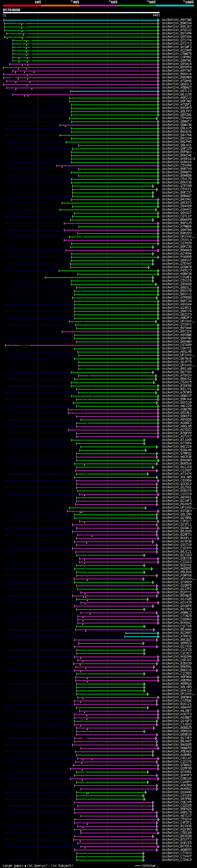Choose the UniRef100_B4X942 hit name
The width and height of the screenshot is (197, 868).
click(x=177, y=200)
